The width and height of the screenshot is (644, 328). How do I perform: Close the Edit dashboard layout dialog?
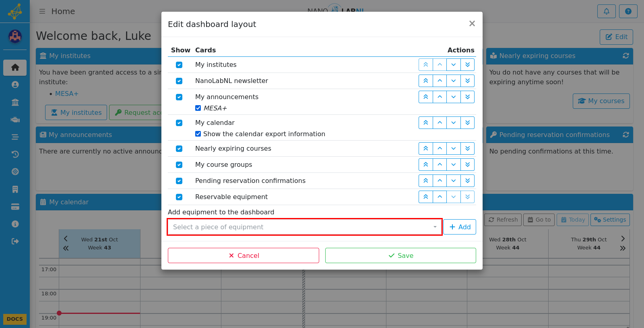(x=472, y=24)
